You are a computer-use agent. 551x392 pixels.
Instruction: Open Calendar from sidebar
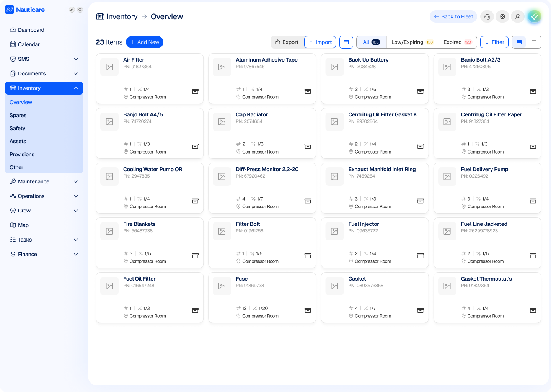coord(44,44)
